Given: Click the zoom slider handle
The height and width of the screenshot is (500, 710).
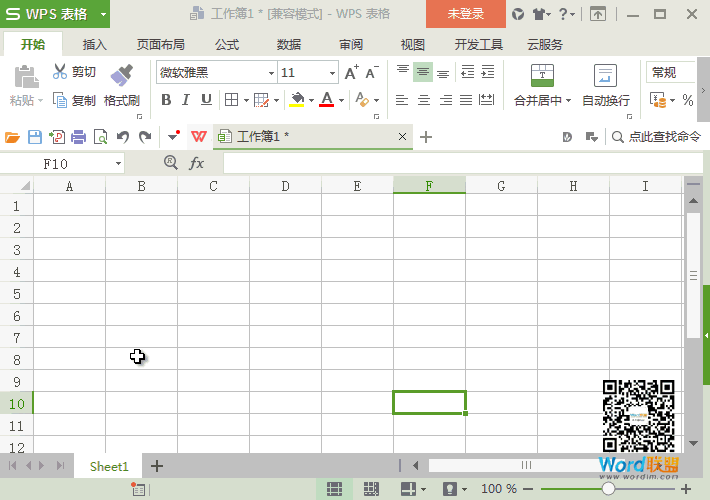Looking at the screenshot, I should click(x=608, y=489).
